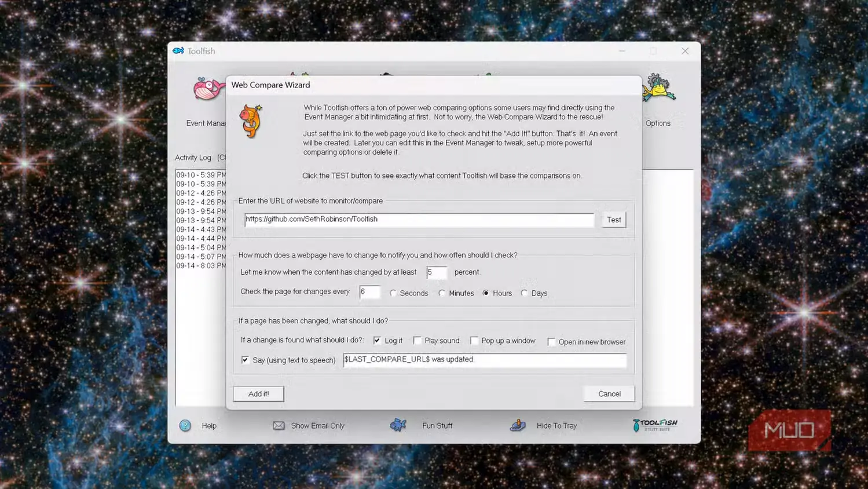The image size is (868, 489).
Task: Enable Open in new browser checkbox
Action: 551,342
